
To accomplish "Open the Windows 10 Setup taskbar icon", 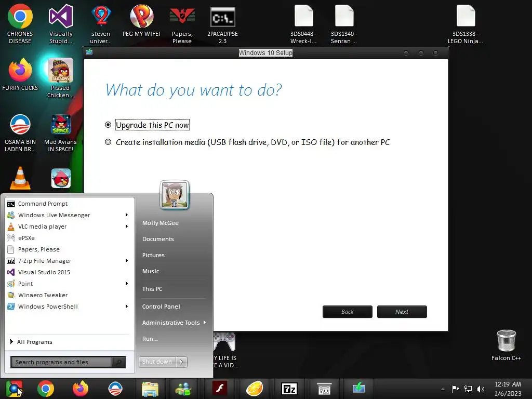I will click(358, 389).
